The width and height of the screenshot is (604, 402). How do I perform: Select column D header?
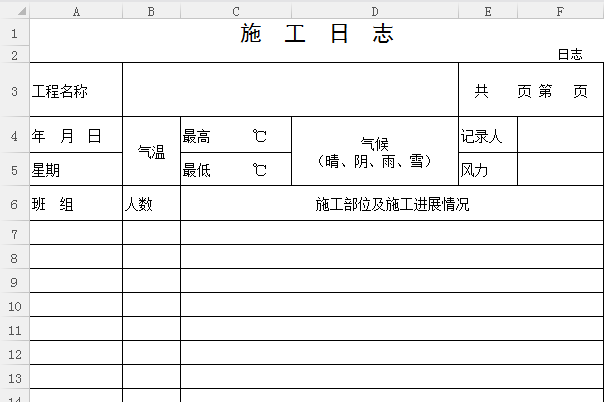pos(374,10)
